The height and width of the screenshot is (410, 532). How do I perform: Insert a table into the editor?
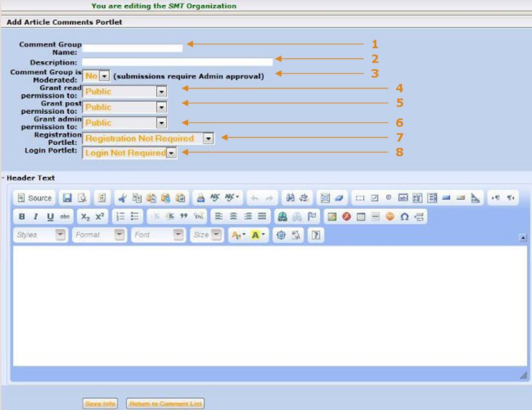pos(361,217)
